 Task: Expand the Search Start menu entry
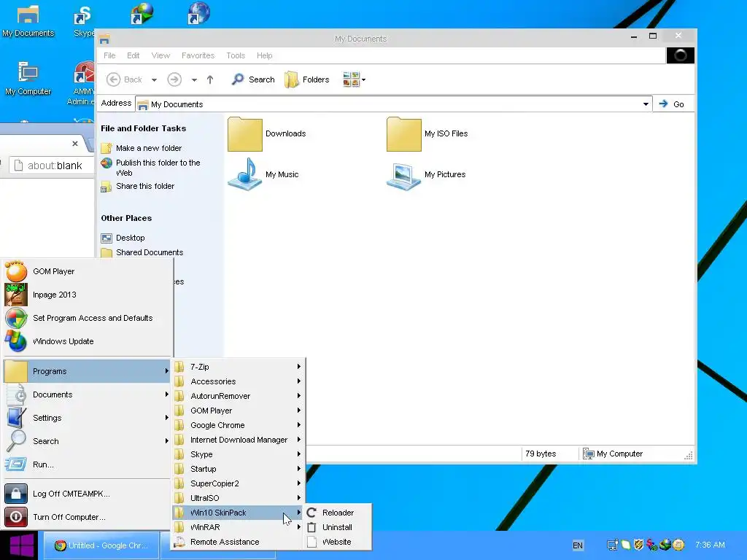88,441
